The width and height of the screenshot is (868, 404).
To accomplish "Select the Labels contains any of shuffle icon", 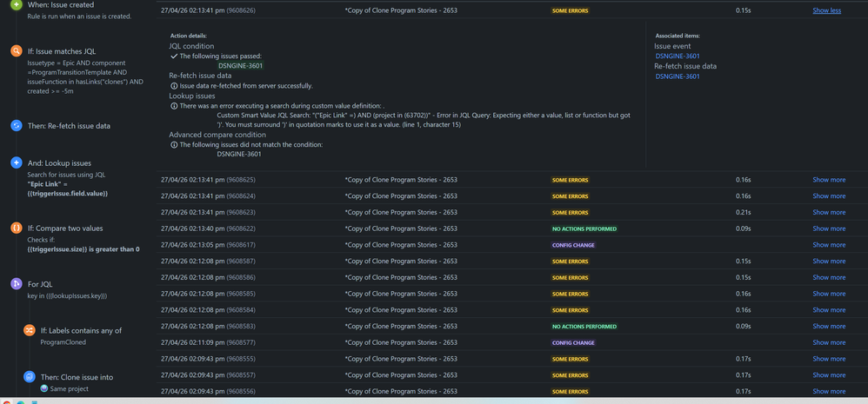I will (29, 330).
